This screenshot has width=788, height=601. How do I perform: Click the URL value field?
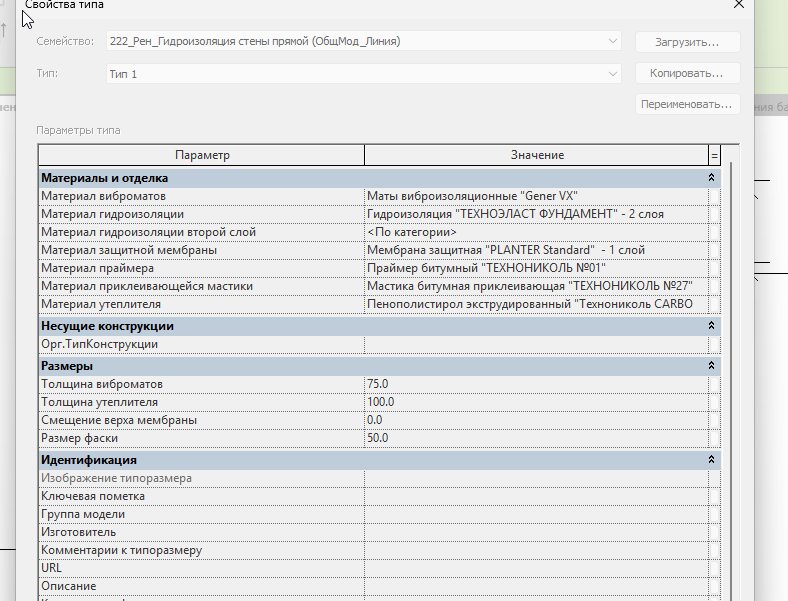coord(536,568)
